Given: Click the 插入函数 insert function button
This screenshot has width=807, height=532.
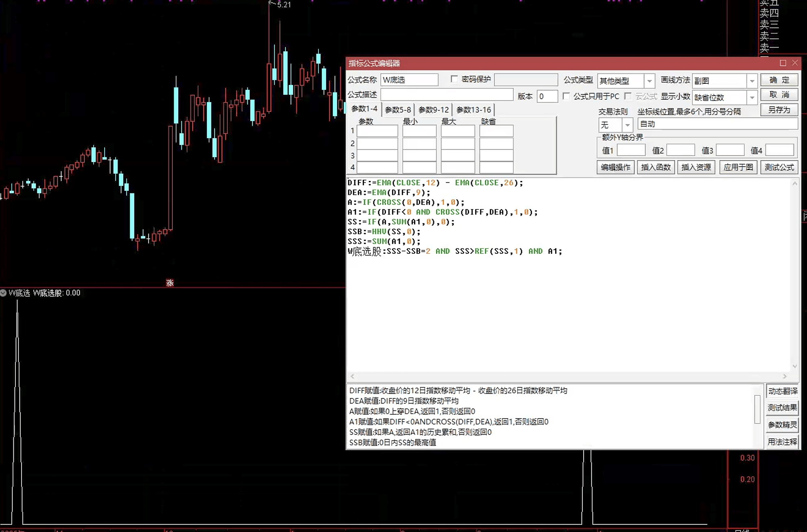Looking at the screenshot, I should click(656, 167).
